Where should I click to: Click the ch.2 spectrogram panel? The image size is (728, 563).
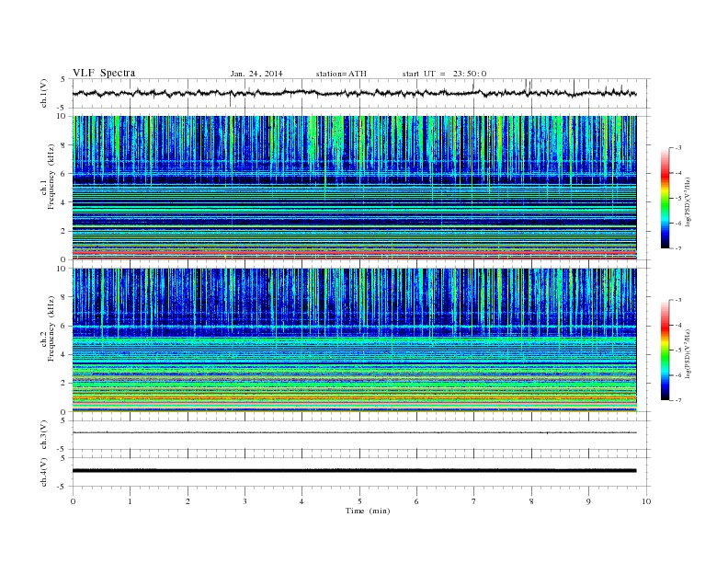(354, 340)
